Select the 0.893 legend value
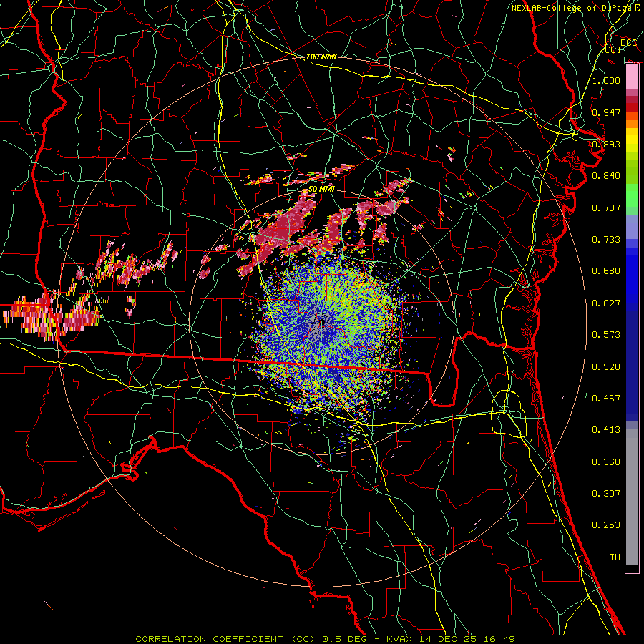This screenshot has height=644, width=644. (x=606, y=144)
